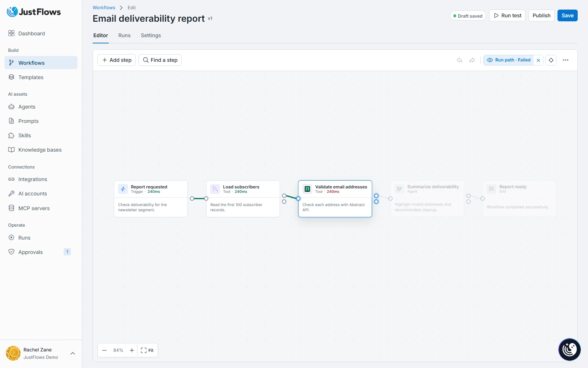588x368 pixels.
Task: Open Find a step search
Action: pyautogui.click(x=160, y=60)
